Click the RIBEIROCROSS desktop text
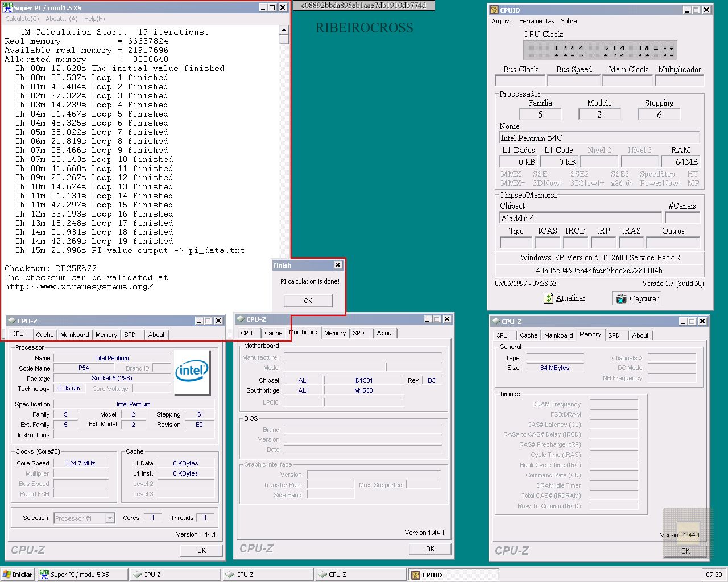The height and width of the screenshot is (582, 728). point(365,27)
